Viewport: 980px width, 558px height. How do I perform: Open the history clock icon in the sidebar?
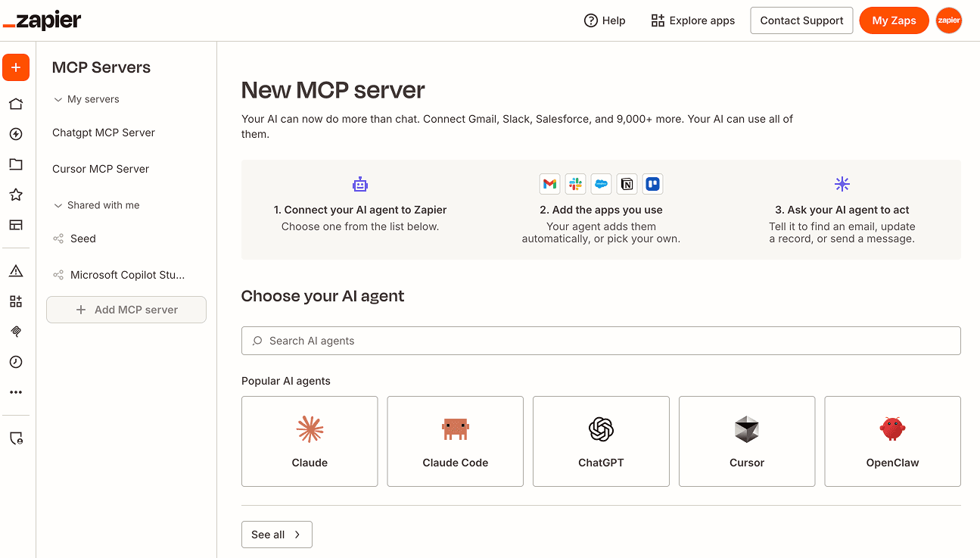[16, 362]
